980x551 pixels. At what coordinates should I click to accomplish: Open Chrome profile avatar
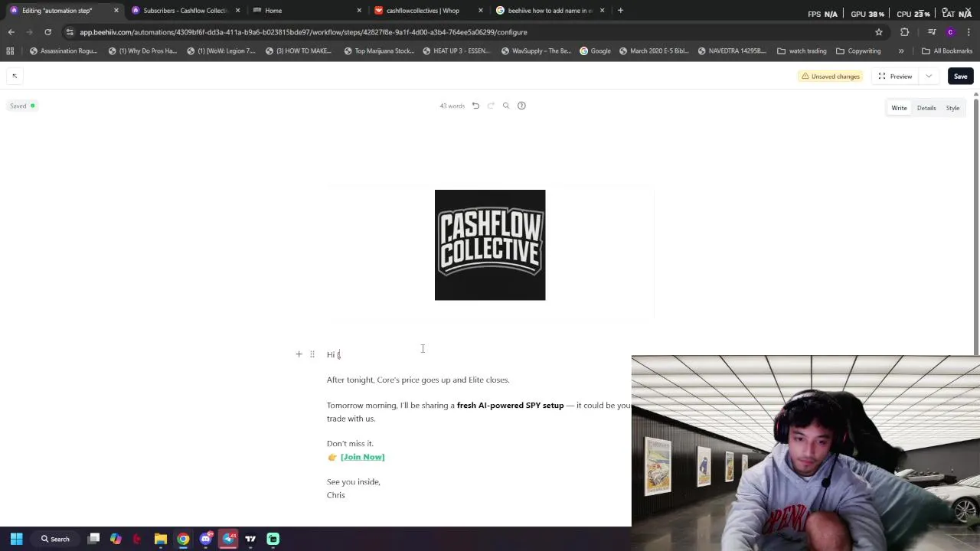[x=950, y=32]
